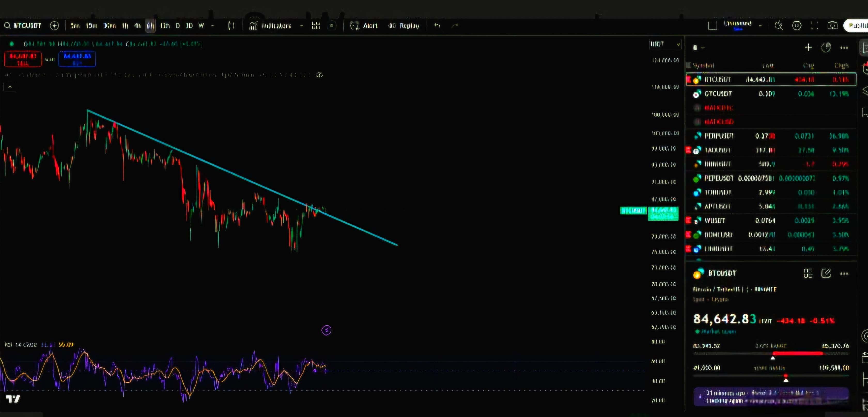Toggle the red flag on the 13.41 price row
868x417 pixels.
click(688, 249)
